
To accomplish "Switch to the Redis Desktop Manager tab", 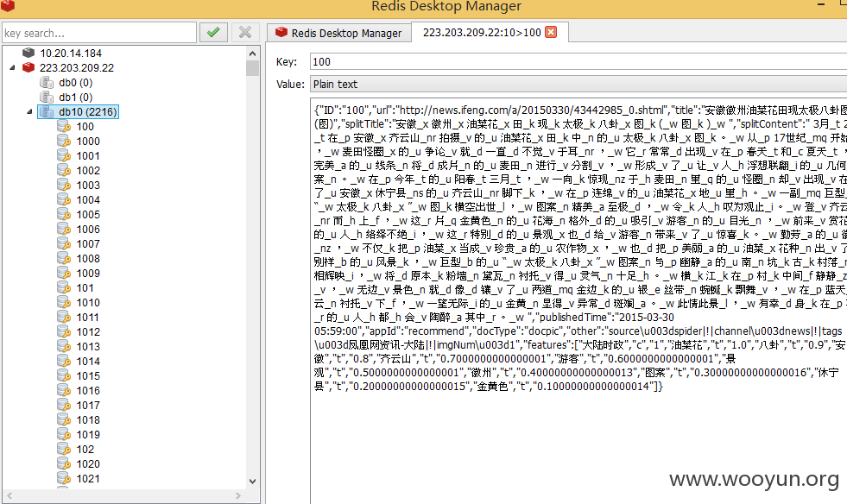I will [338, 33].
